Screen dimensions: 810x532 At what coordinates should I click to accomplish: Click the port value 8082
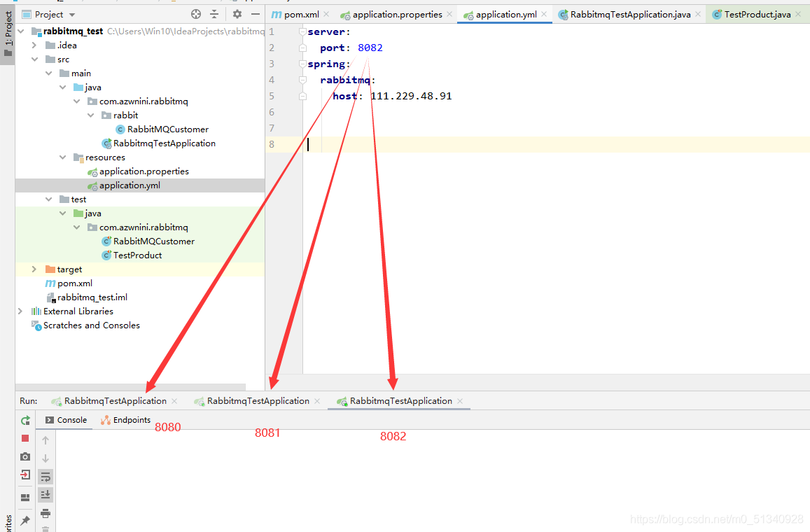tap(370, 48)
